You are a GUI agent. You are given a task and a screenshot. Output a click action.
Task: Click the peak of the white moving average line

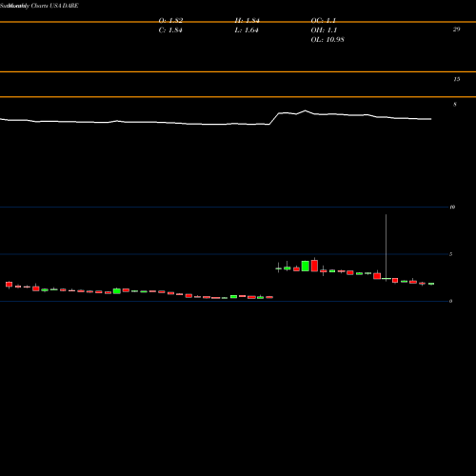click(306, 110)
